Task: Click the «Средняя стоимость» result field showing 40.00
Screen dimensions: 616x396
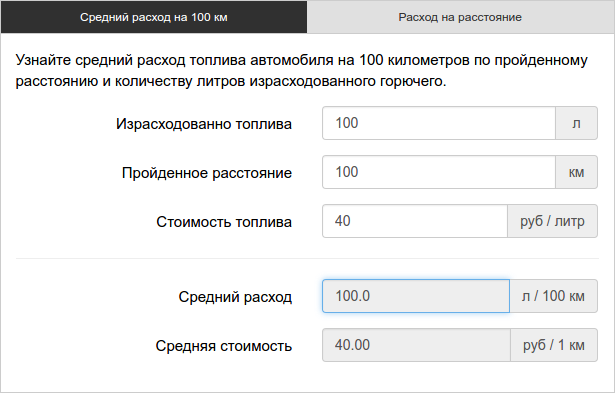Action: click(416, 345)
